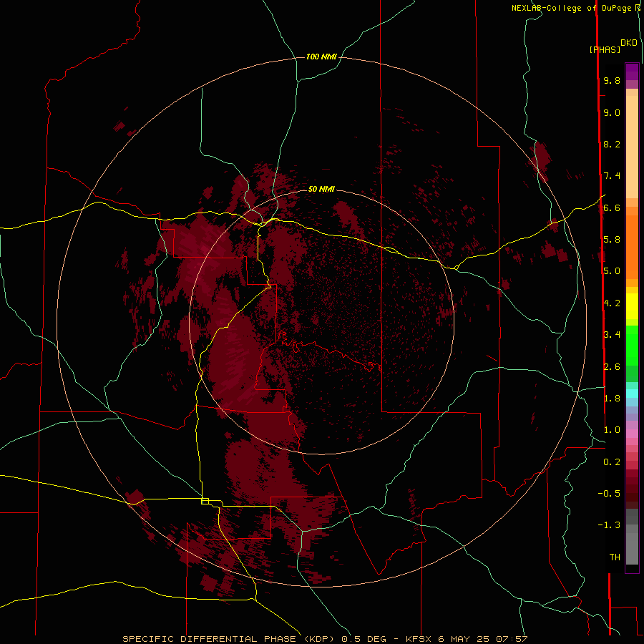
Task: Pick the pink band of the color scale
Action: coord(632,434)
